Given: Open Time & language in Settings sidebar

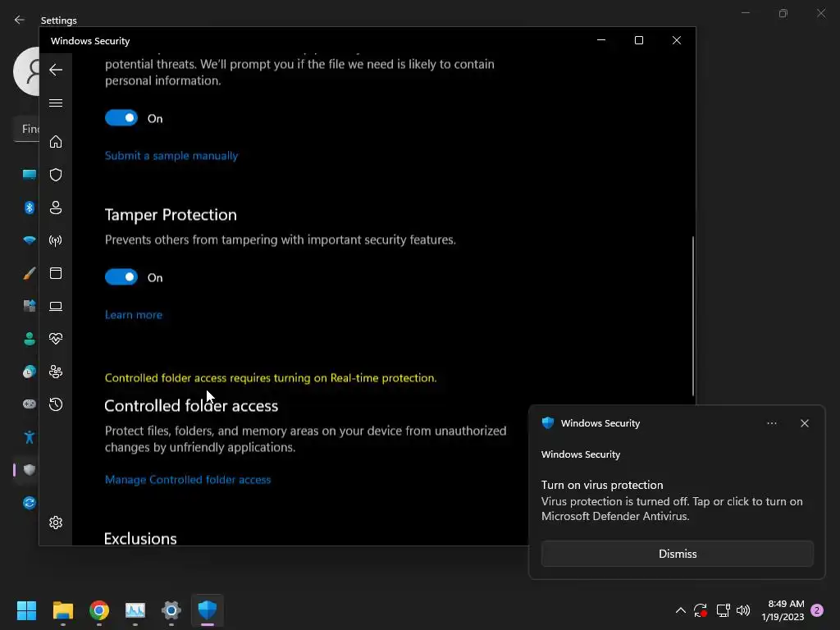Looking at the screenshot, I should [x=29, y=372].
